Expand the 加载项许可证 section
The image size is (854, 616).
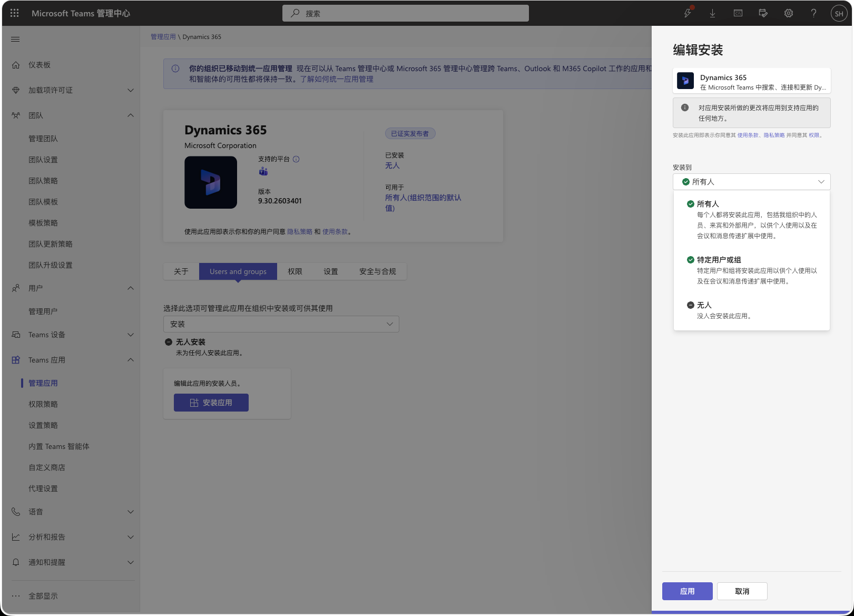[131, 90]
